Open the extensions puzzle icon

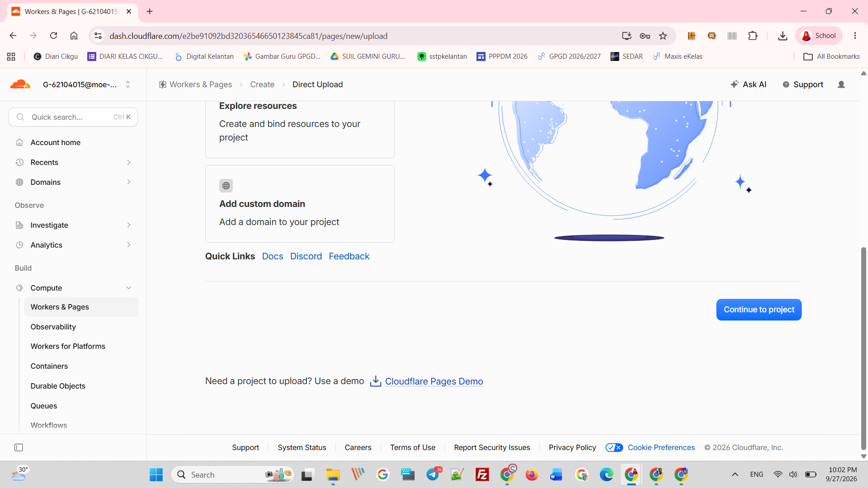click(753, 36)
